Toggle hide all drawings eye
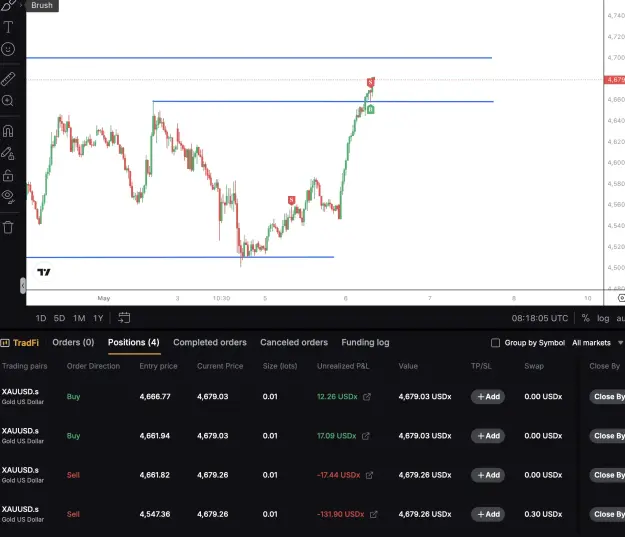 click(8, 197)
